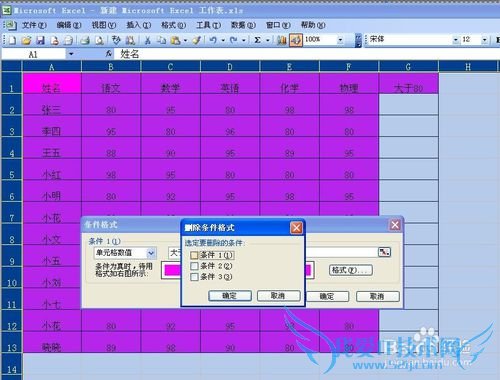This screenshot has width=500, height=380.
Task: Open the Paste options dropdown arrow
Action: tap(185, 40)
